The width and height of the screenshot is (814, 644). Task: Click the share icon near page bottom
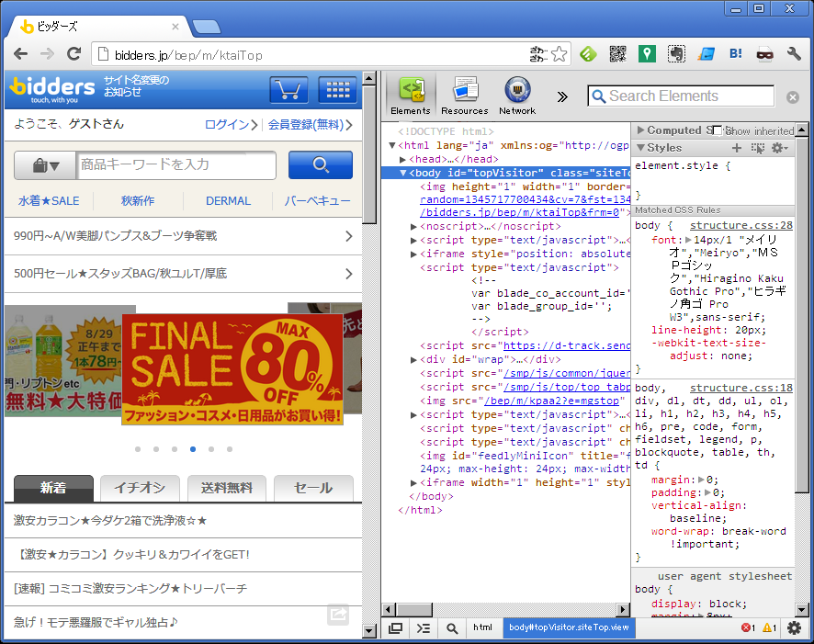coord(338,615)
